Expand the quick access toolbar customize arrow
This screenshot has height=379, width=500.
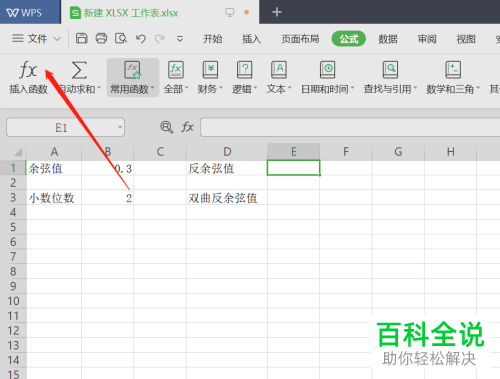tap(180, 39)
